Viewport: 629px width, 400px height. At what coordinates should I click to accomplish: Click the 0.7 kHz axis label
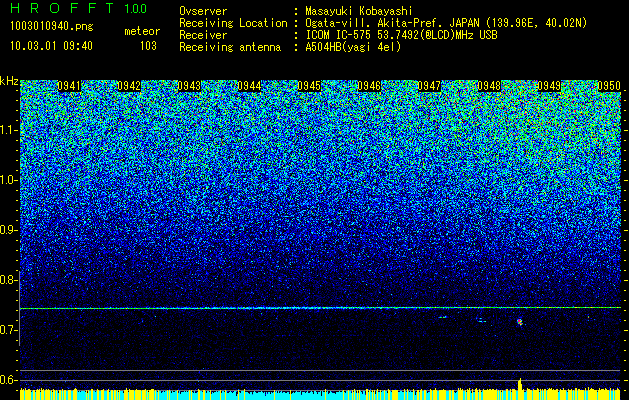9,330
